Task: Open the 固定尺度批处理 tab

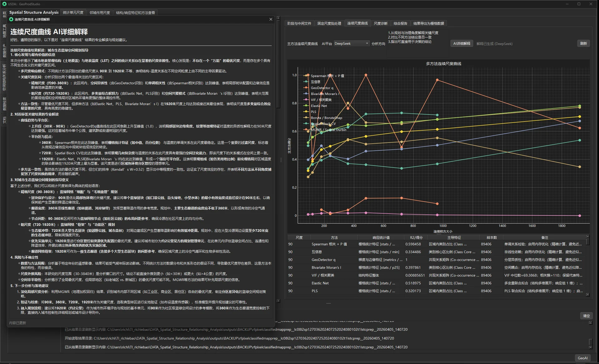Action: [x=329, y=23]
